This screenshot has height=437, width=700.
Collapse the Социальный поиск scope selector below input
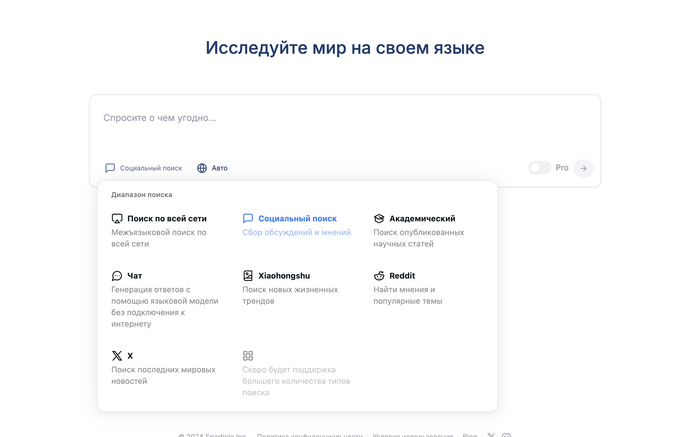pos(144,168)
